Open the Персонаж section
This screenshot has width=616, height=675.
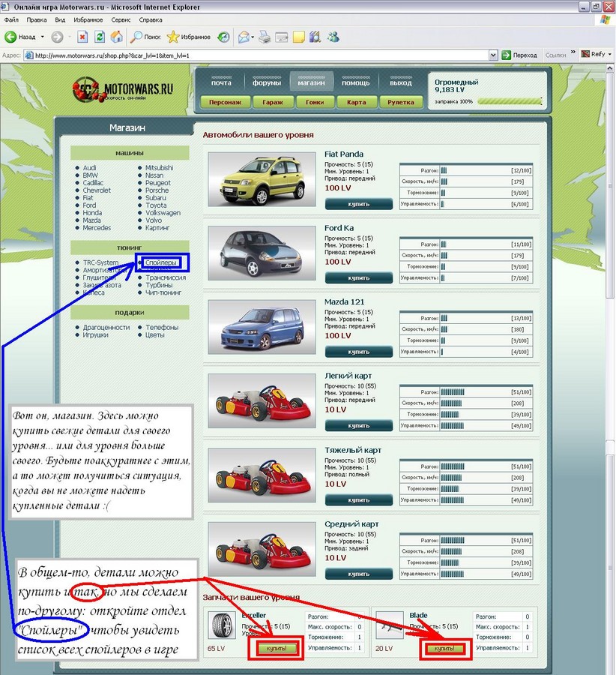(x=225, y=103)
